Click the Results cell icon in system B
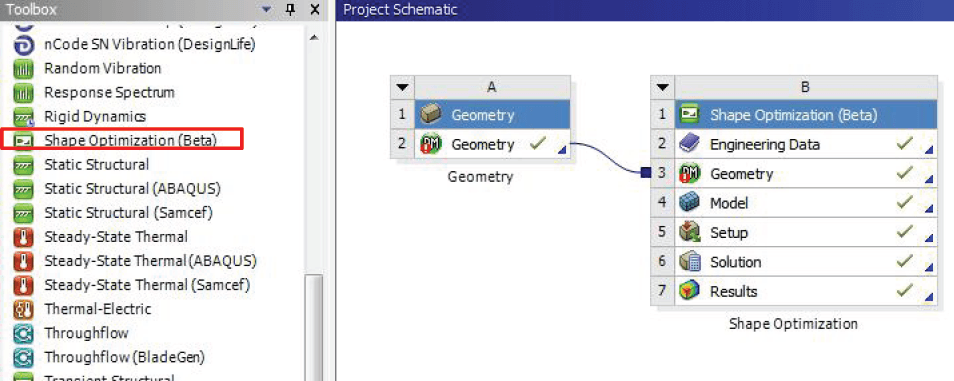 pyautogui.click(x=689, y=292)
